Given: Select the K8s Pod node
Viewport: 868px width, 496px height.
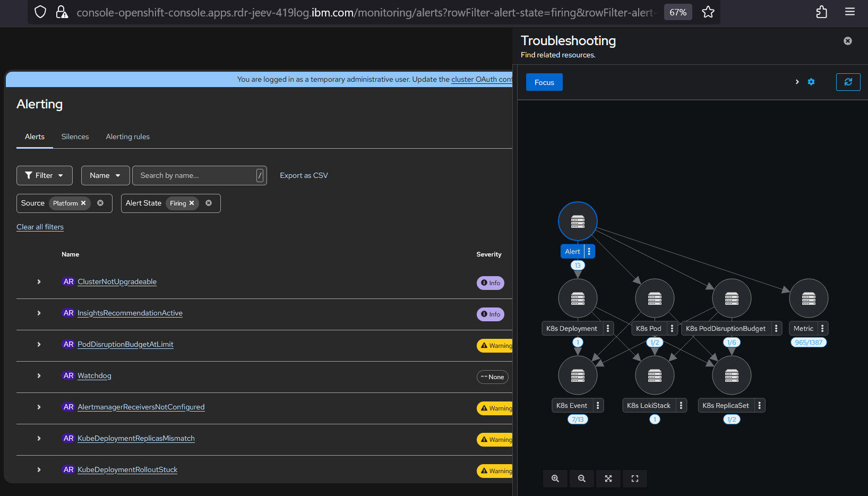Looking at the screenshot, I should (x=655, y=298).
